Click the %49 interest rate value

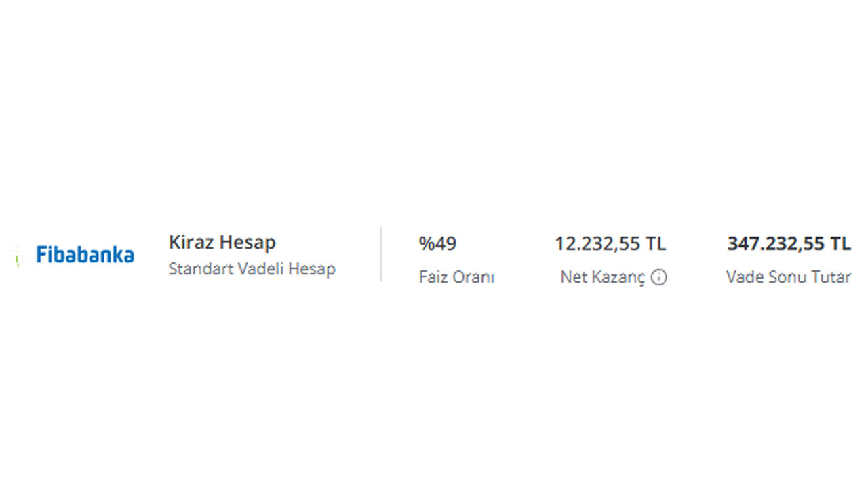437,243
